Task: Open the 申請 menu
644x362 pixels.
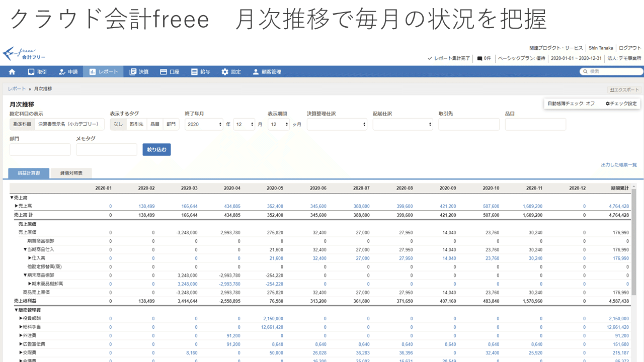Action: click(68, 72)
